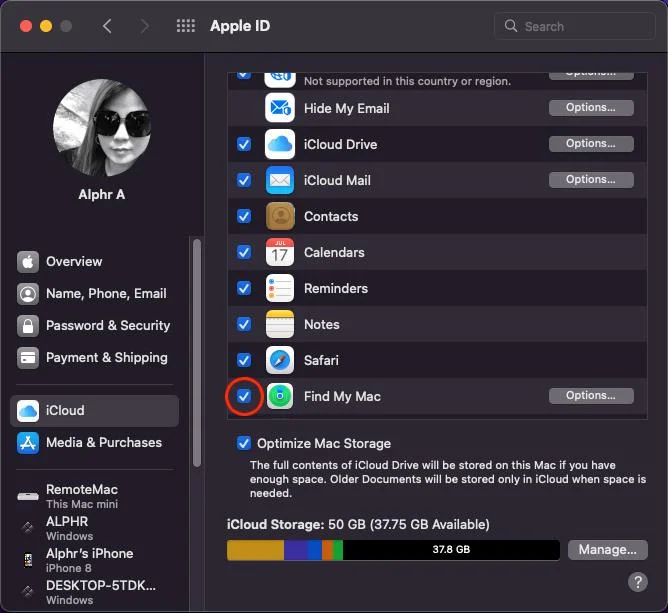Select the ALPHR Windows device row
Screen dimensions: 668x613
pos(95,528)
